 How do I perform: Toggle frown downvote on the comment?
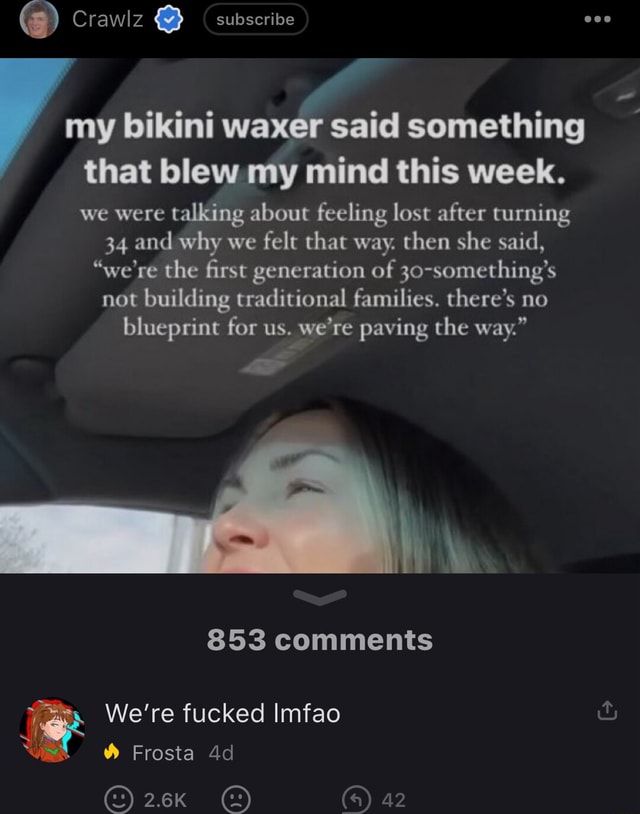[236, 799]
